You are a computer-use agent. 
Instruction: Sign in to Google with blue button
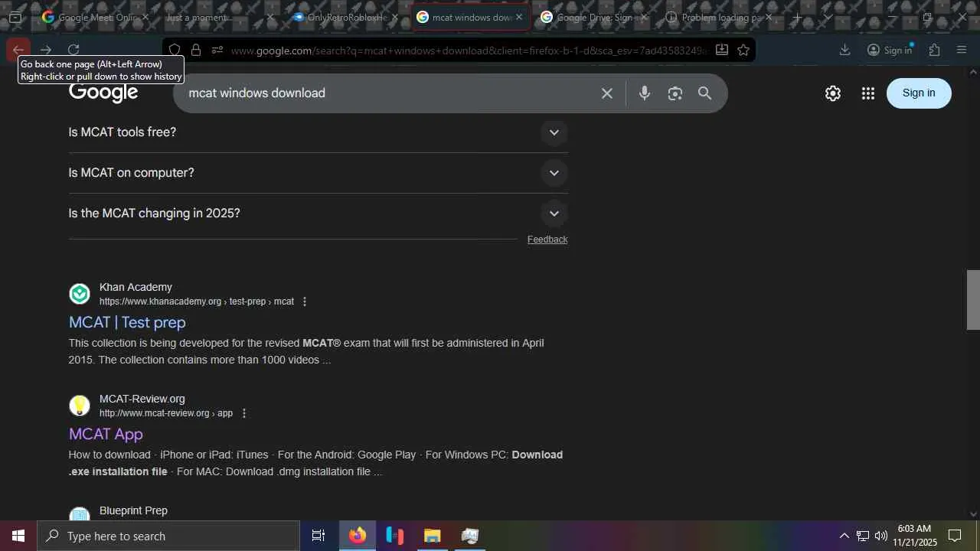point(919,93)
